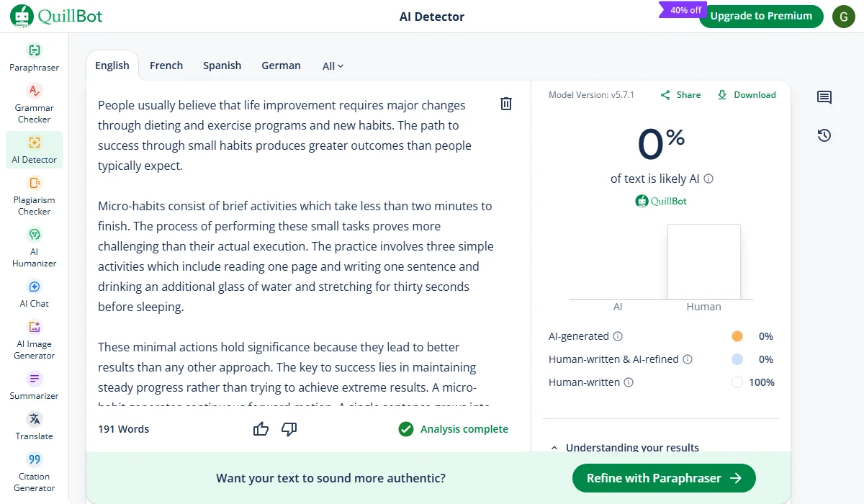Open the history clock icon

824,135
